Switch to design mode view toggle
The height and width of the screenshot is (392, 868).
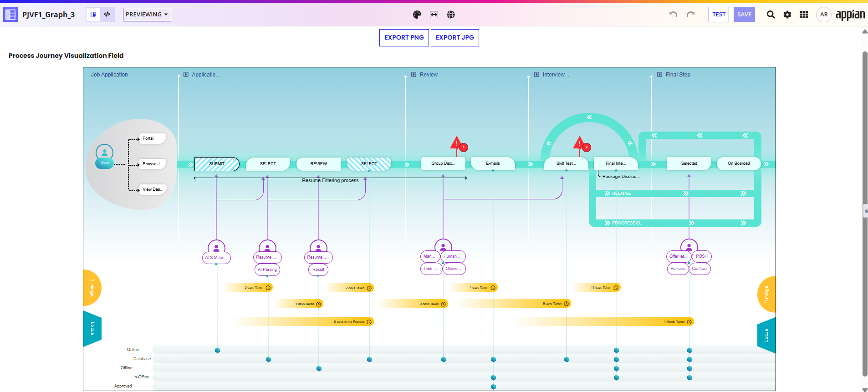pyautogui.click(x=93, y=15)
